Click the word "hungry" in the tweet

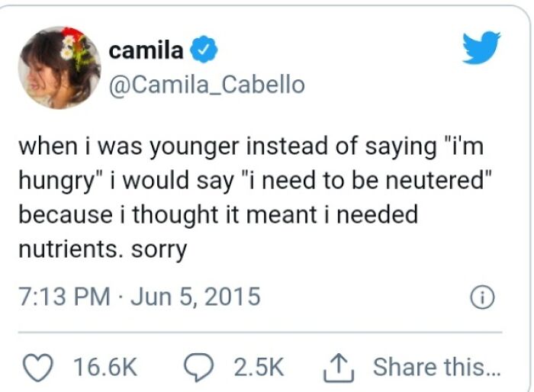pyautogui.click(x=56, y=182)
